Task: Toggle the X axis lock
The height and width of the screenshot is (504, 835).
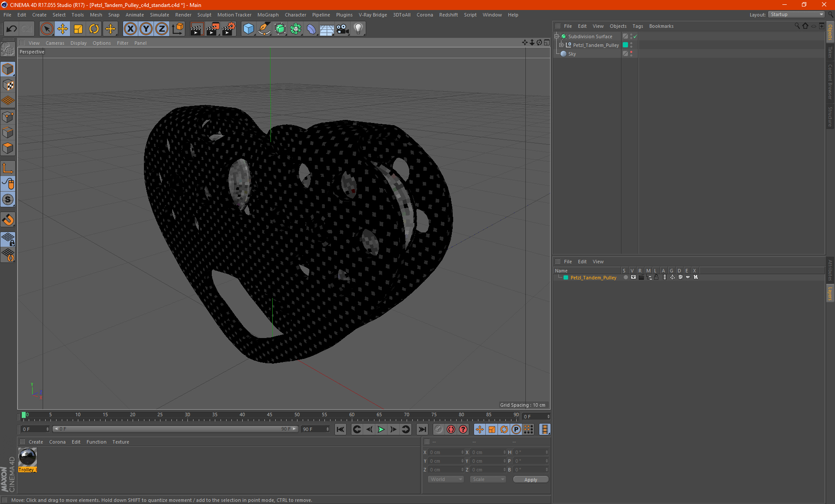Action: point(130,29)
